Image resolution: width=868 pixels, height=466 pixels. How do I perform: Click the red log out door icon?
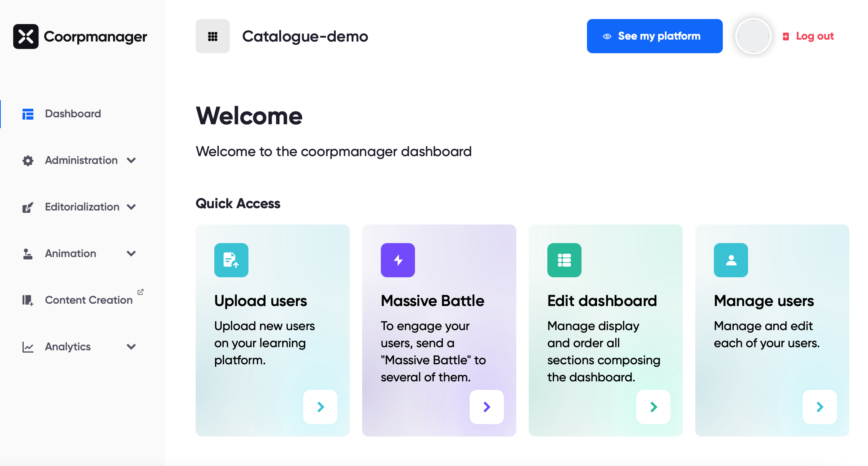(786, 37)
